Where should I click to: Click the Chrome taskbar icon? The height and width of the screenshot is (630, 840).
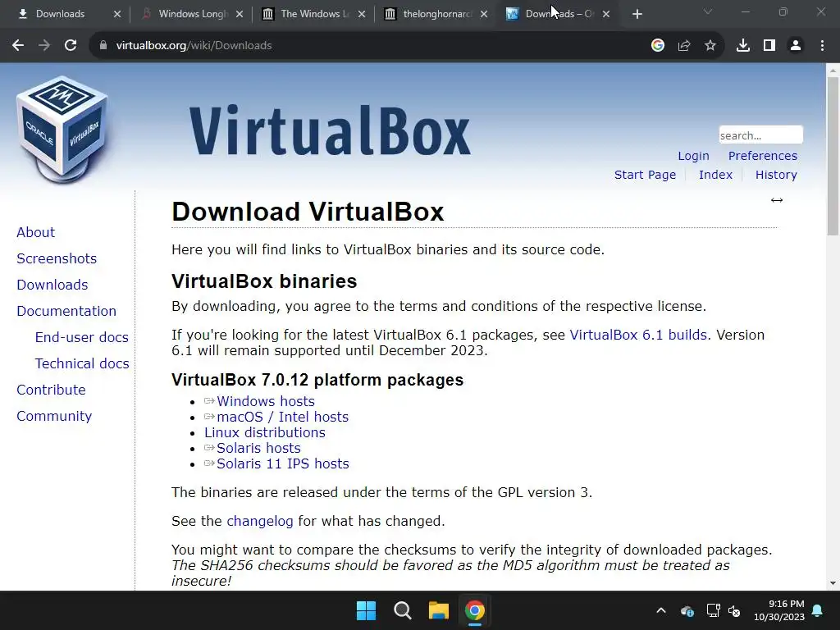coord(475,610)
